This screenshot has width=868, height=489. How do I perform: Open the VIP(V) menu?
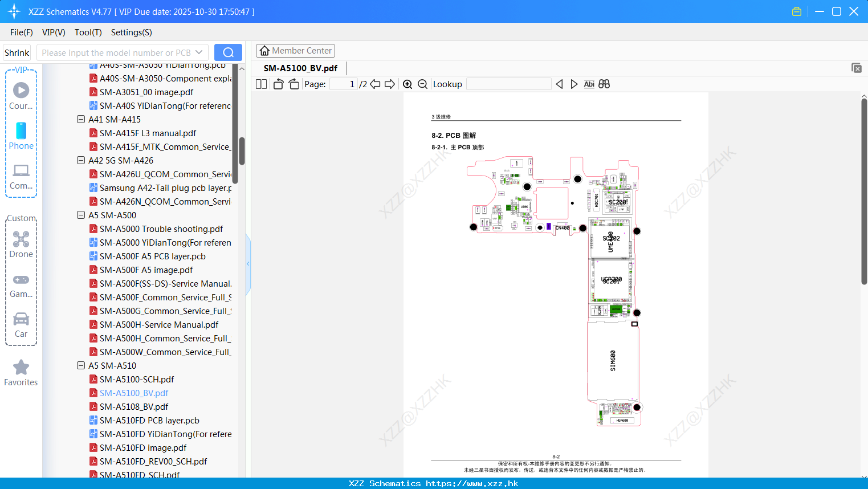(x=54, y=32)
